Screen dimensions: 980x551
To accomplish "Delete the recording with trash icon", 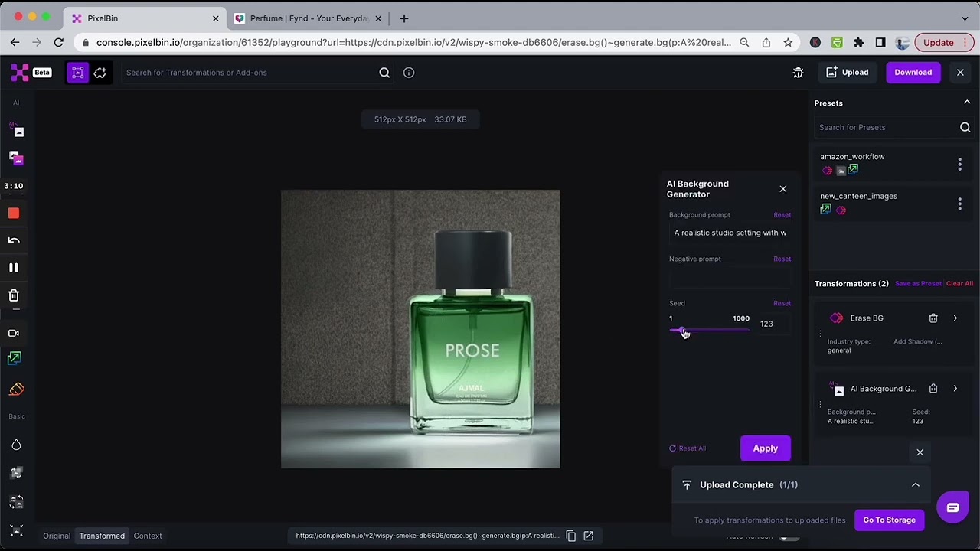I will (14, 295).
